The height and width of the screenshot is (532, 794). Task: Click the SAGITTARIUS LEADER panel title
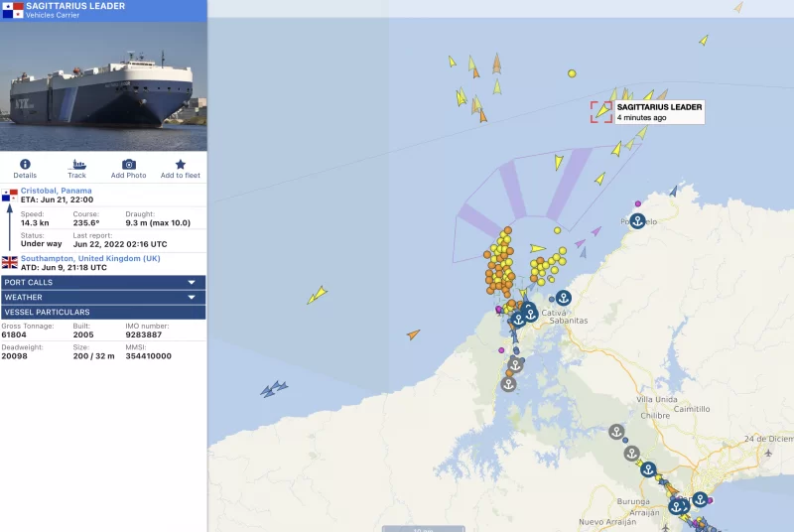tap(75, 6)
